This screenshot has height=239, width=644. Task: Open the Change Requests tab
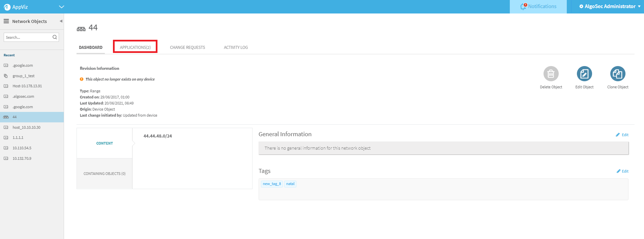(187, 47)
